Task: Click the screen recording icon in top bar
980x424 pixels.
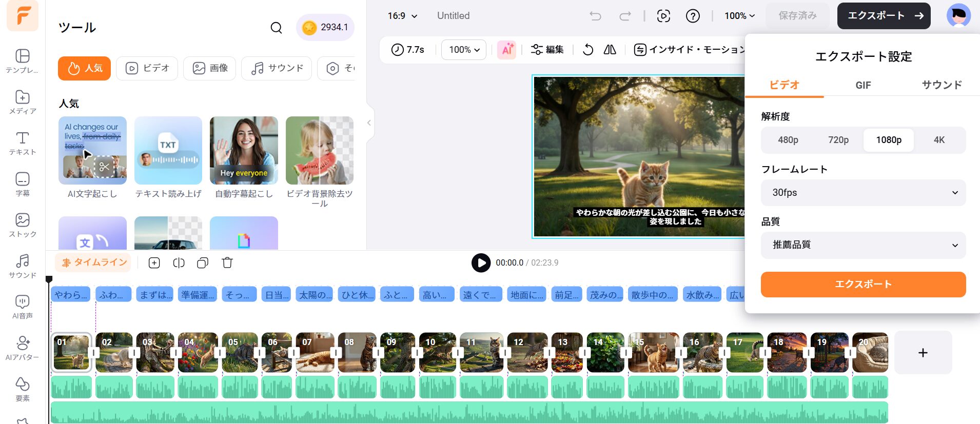Action: (x=663, y=16)
